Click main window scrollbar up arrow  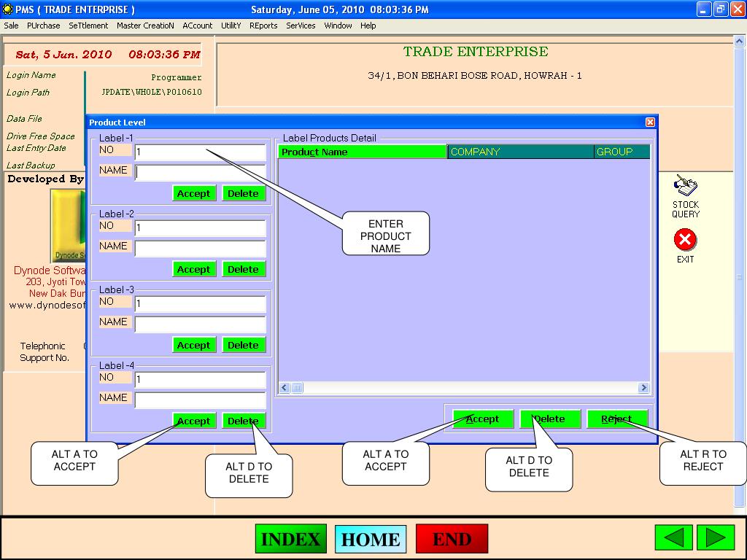click(740, 42)
